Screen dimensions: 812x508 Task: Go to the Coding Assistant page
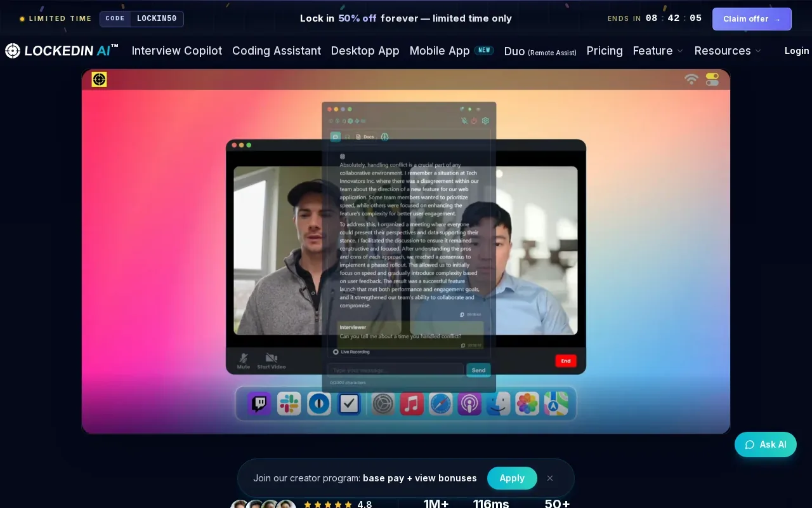pos(277,51)
